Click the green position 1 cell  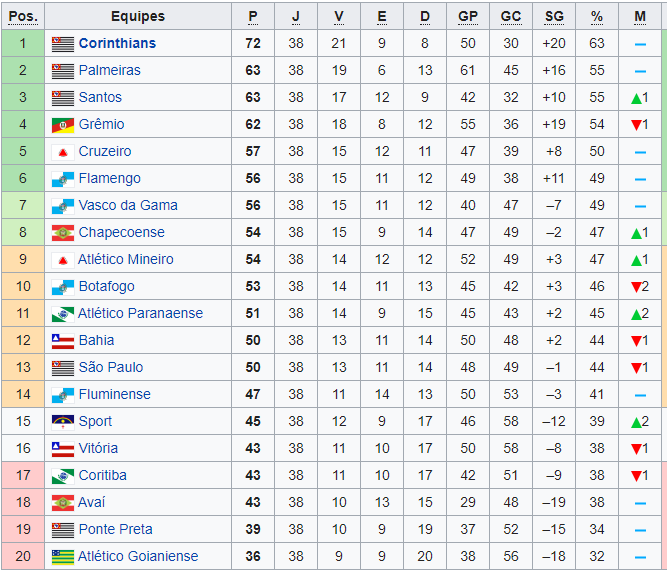coord(24,44)
